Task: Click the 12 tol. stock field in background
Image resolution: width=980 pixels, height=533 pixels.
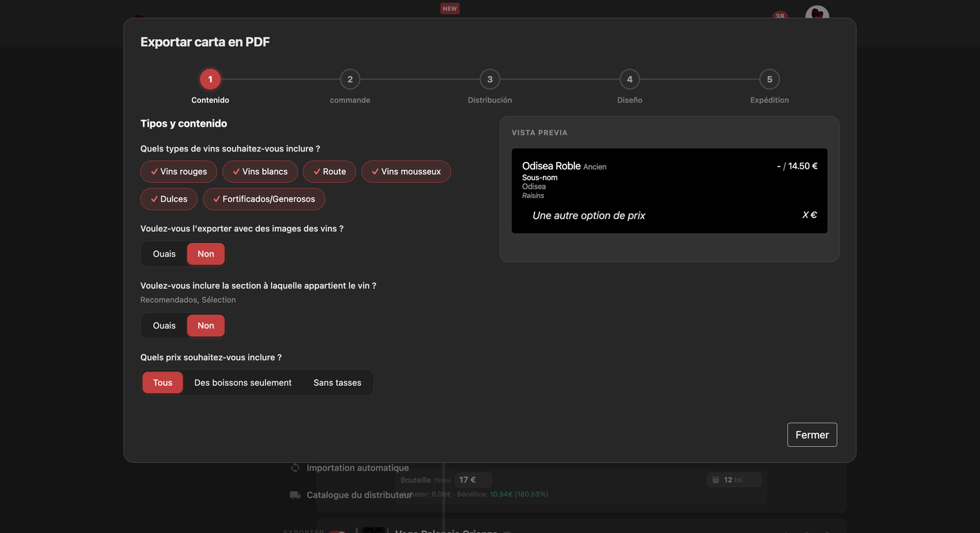Action: 734,480
